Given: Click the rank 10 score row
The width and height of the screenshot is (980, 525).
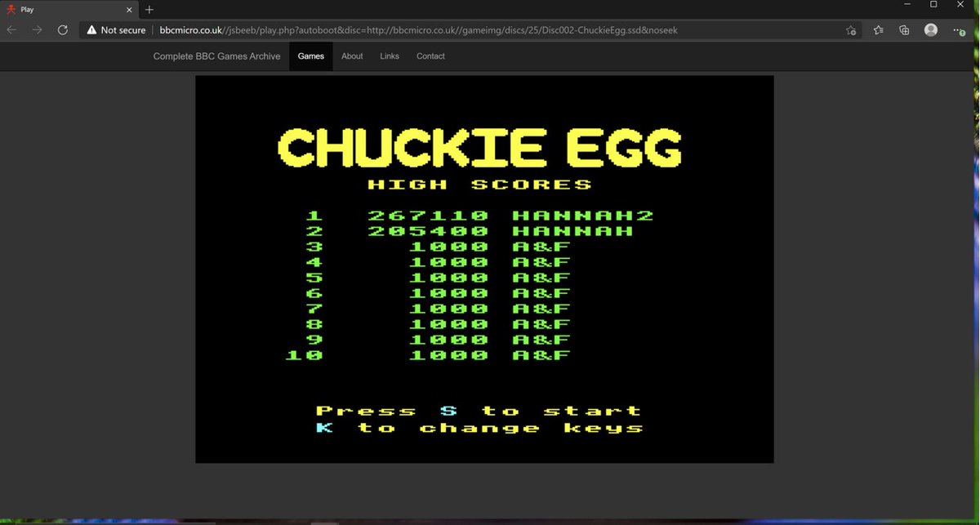Looking at the screenshot, I should [428, 355].
